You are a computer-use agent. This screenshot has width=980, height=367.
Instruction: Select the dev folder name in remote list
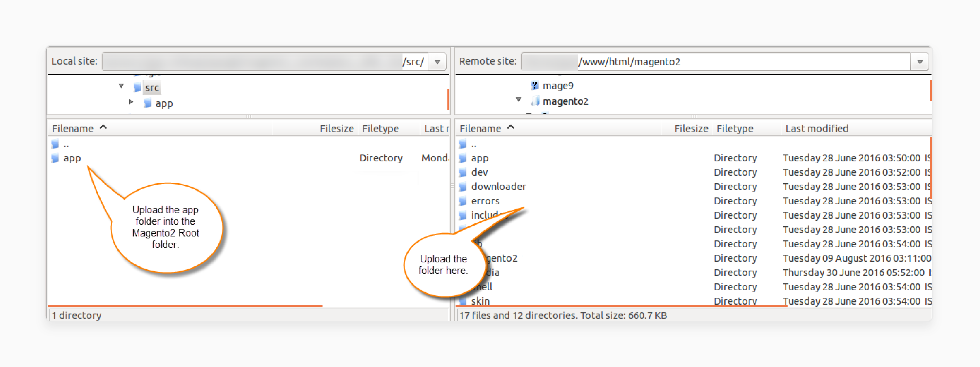point(479,173)
